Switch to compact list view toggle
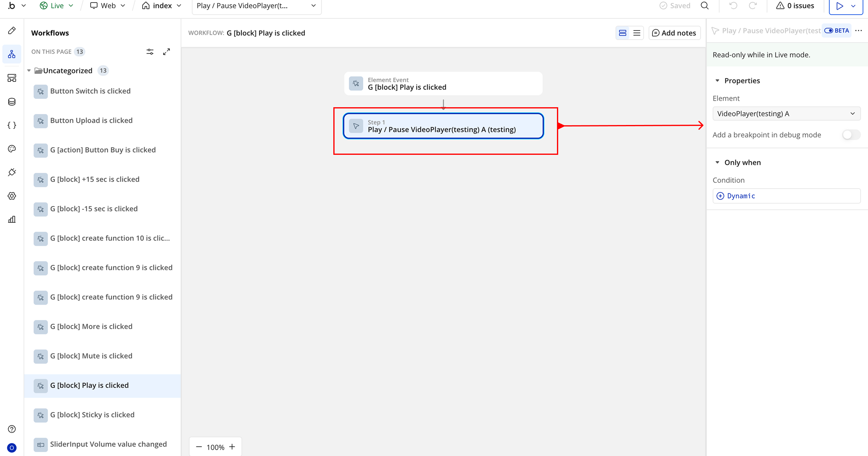This screenshot has width=868, height=456. click(637, 33)
